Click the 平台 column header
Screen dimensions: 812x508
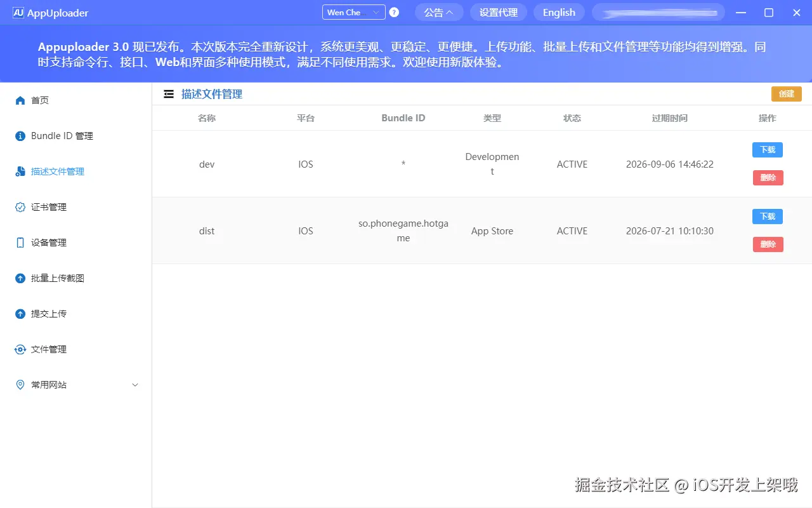coord(306,118)
